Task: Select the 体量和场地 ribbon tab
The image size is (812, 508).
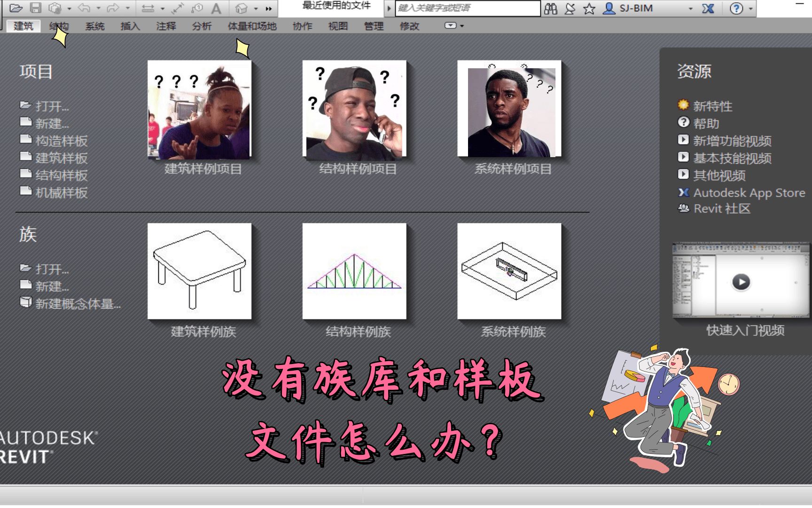Action: 252,26
